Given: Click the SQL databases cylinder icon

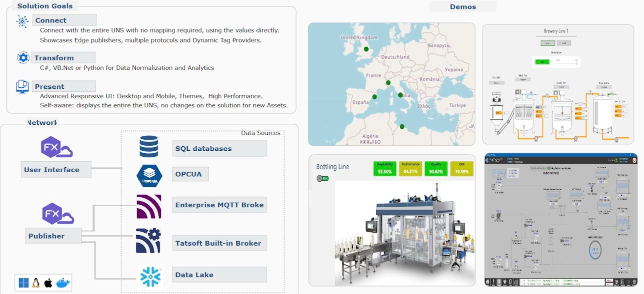Looking at the screenshot, I should [149, 147].
